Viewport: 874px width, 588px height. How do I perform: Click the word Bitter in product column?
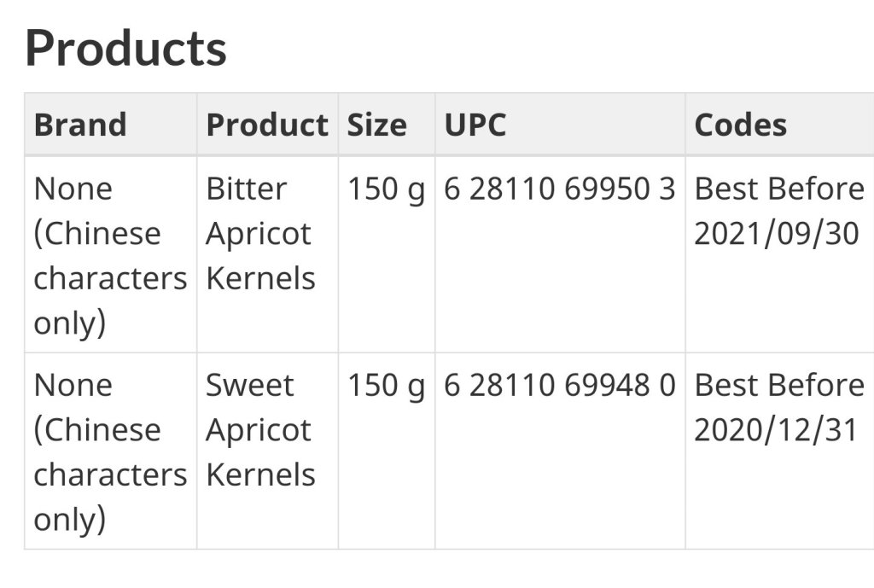coord(246,189)
